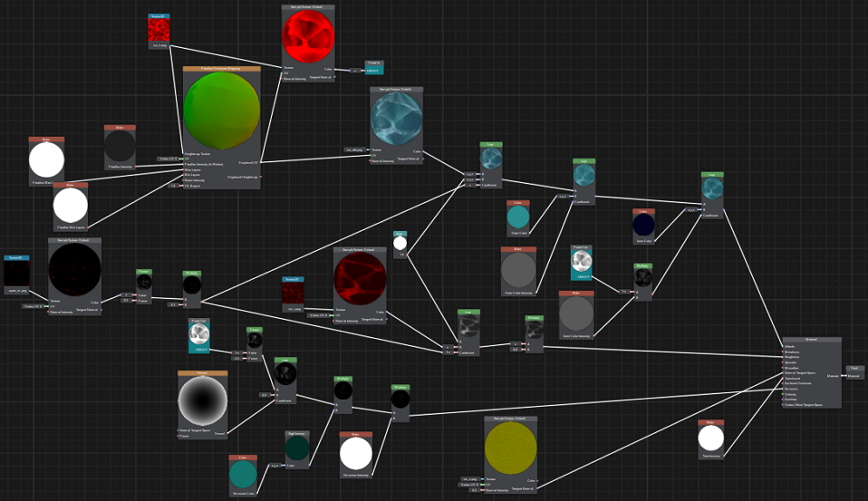Select the red Texture2D thumbnail at top

[159, 30]
